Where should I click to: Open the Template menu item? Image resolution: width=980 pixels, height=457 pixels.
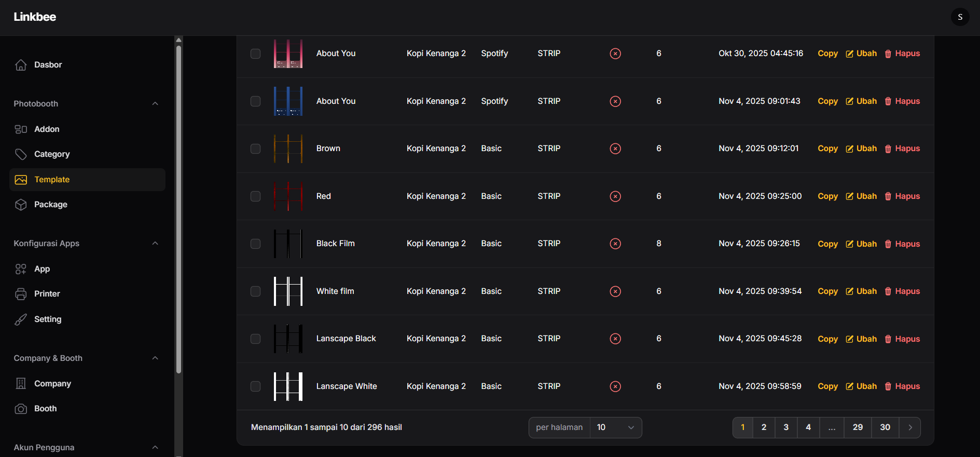[x=87, y=180]
